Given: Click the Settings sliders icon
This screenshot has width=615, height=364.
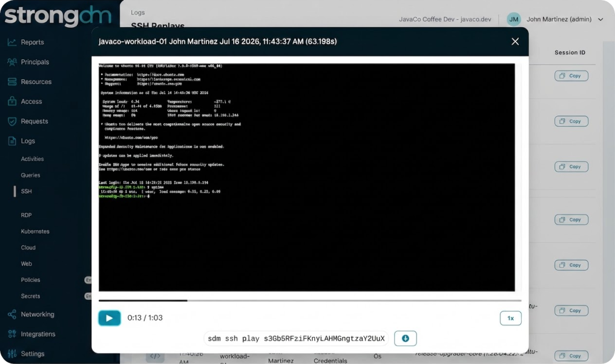Looking at the screenshot, I should [x=12, y=354].
